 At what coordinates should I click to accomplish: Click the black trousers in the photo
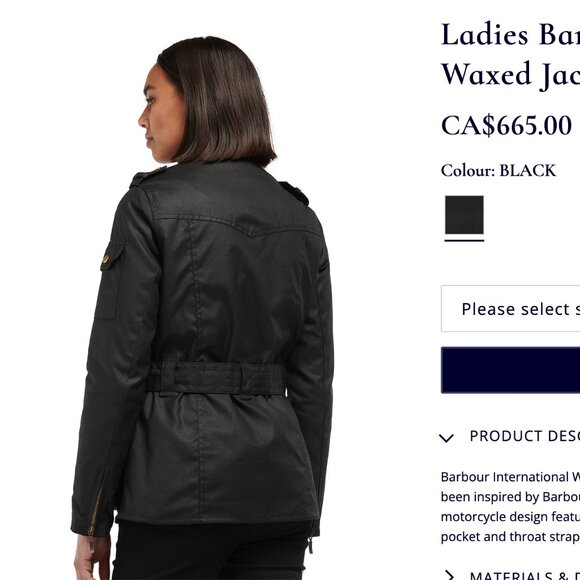pyautogui.click(x=211, y=551)
